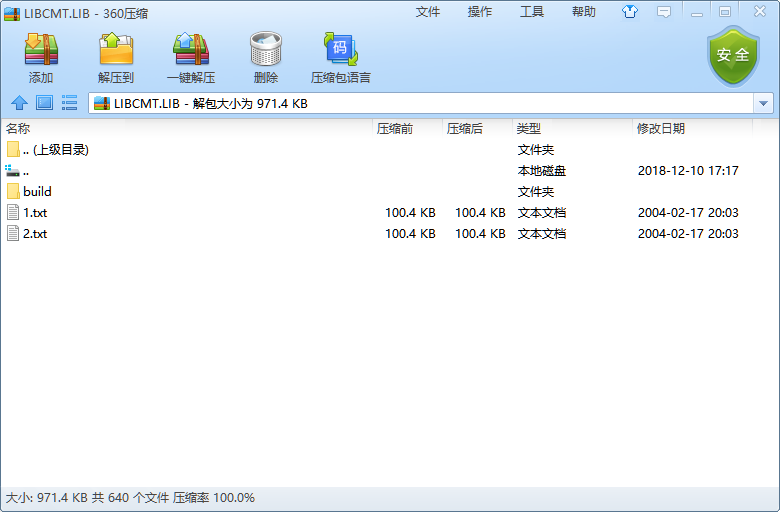780x512 pixels.
Task: Select the ".. (上级目录)" row text
Action: (x=56, y=150)
